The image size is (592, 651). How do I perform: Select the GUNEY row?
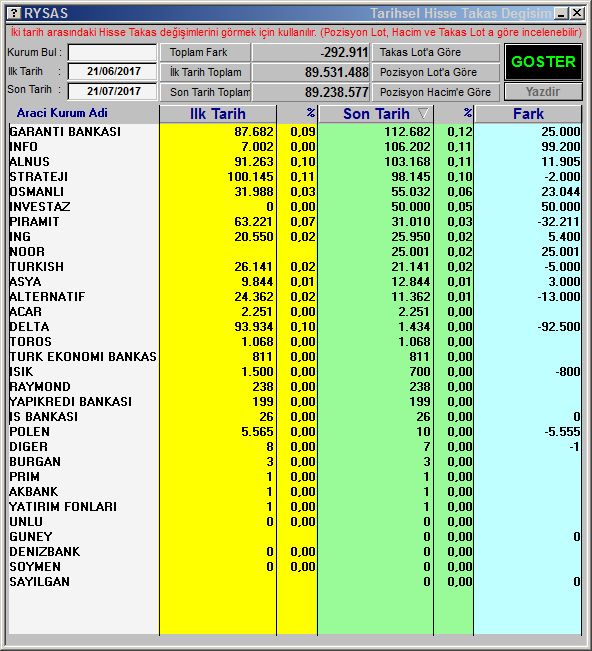point(295,536)
